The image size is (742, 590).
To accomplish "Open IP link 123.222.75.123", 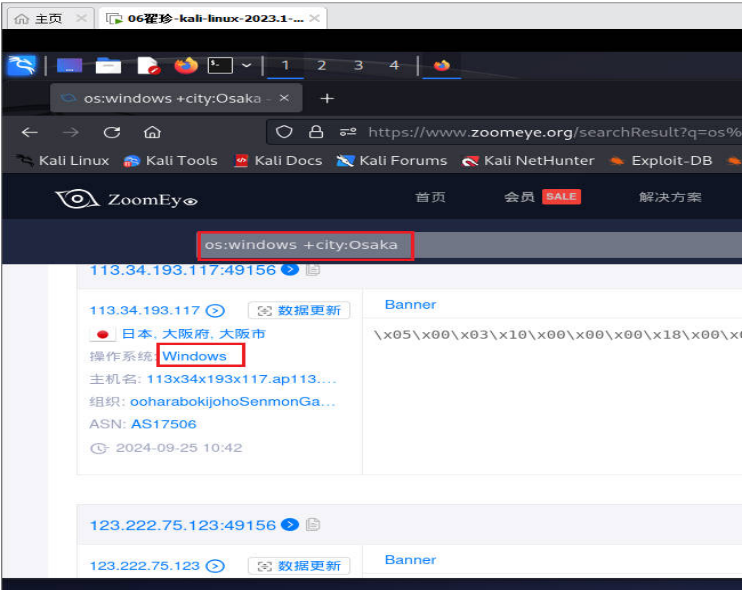I will [x=144, y=566].
